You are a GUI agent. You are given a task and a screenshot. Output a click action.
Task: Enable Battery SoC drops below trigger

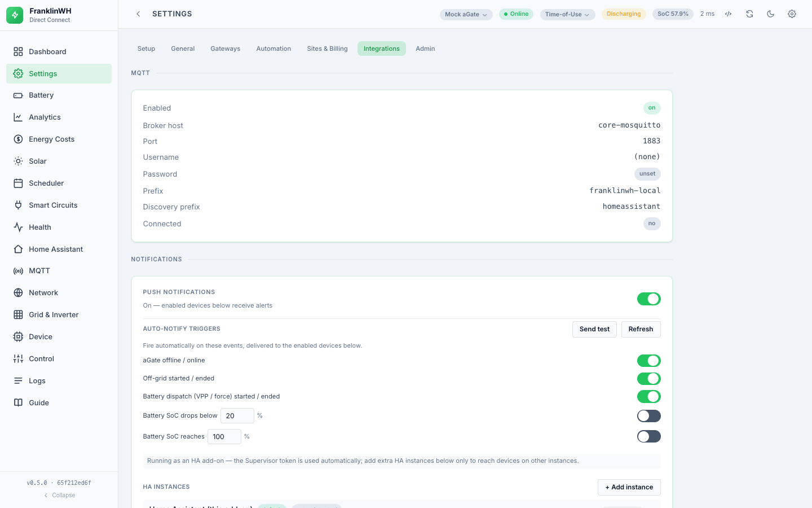(x=649, y=416)
